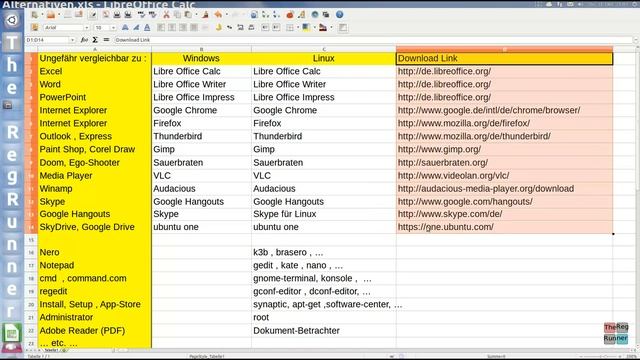
Task: Expand Paste options dropdown arrow
Action: 196,15
